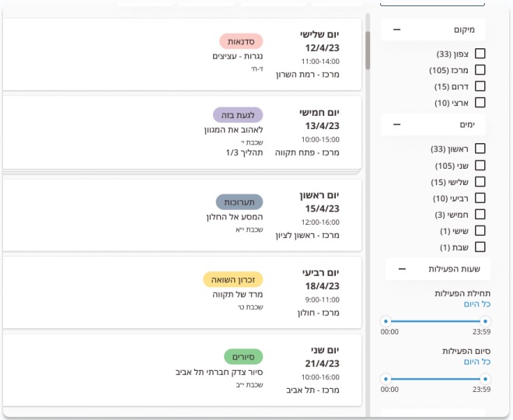The width and height of the screenshot is (513, 420).
Task: Collapse the מיקום filter section
Action: (x=397, y=30)
